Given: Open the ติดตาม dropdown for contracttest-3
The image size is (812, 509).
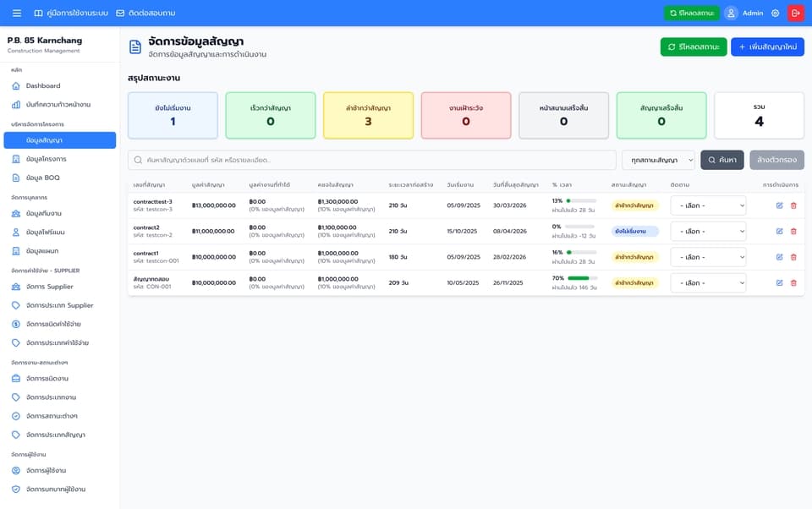Looking at the screenshot, I should [708, 205].
